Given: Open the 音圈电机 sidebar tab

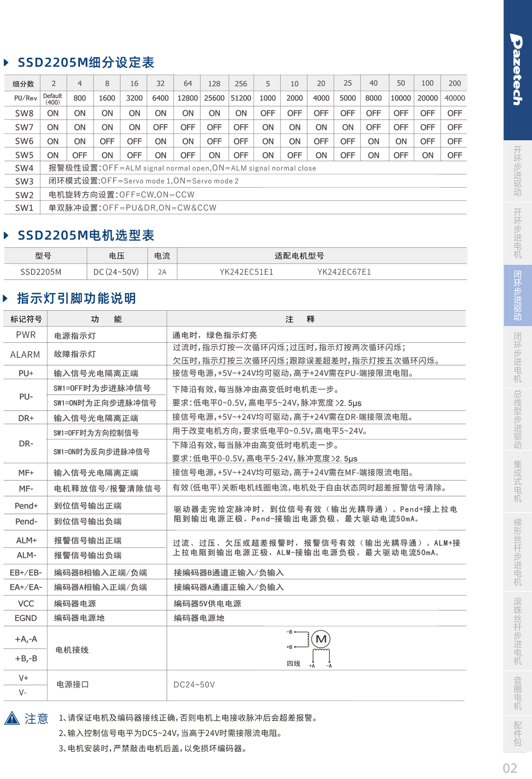Looking at the screenshot, I should tap(517, 693).
